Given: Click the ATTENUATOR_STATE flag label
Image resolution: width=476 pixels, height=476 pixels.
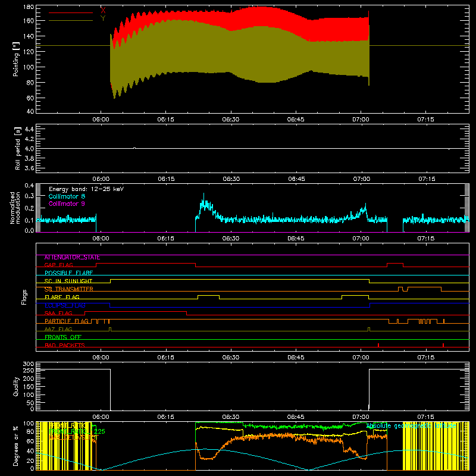Looking at the screenshot, I should click(x=72, y=258).
